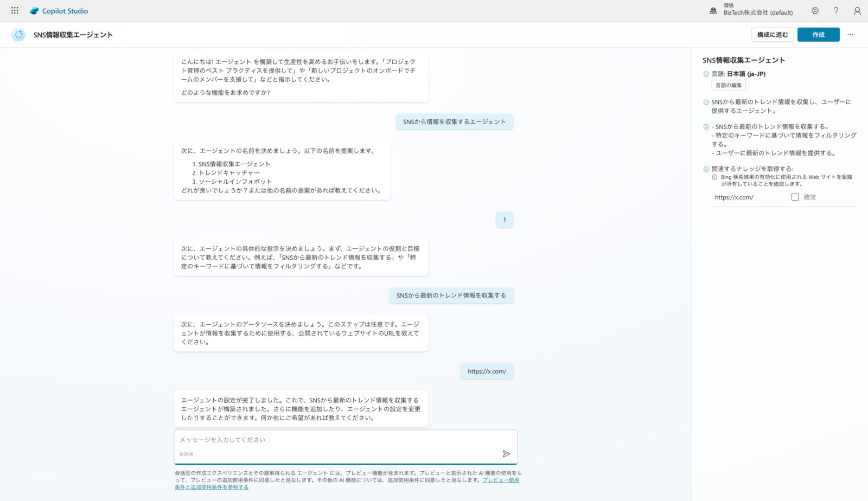Open settings gear icon
The height and width of the screenshot is (501, 868).
[x=815, y=11]
